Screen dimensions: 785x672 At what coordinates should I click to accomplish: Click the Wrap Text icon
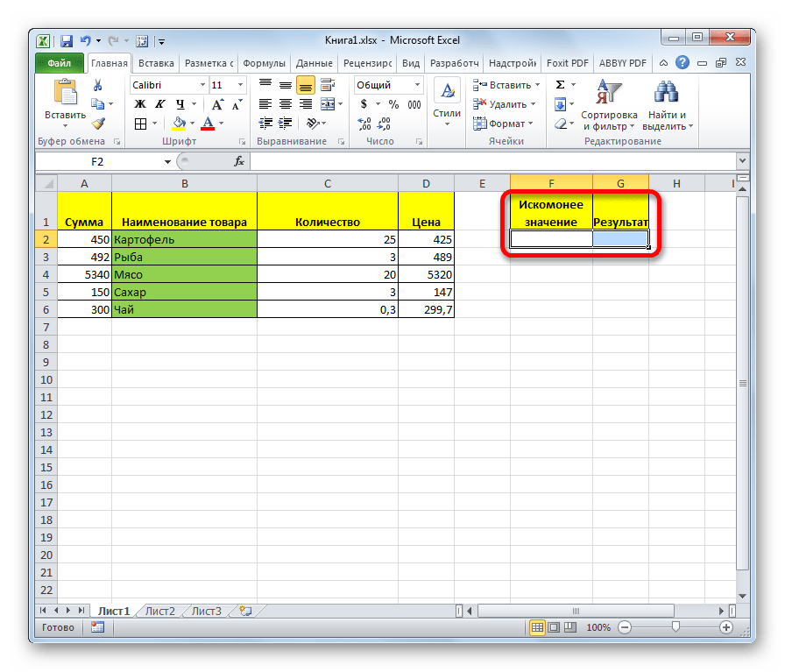click(328, 85)
